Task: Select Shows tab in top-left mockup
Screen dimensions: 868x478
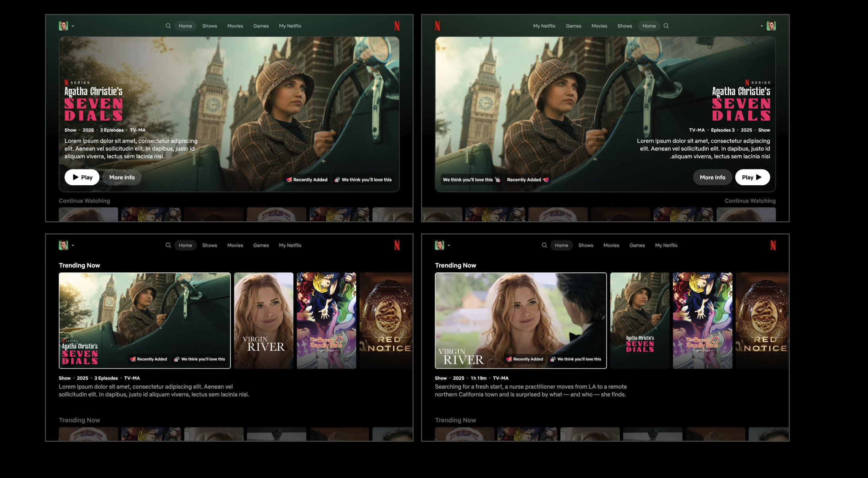Action: click(x=209, y=26)
